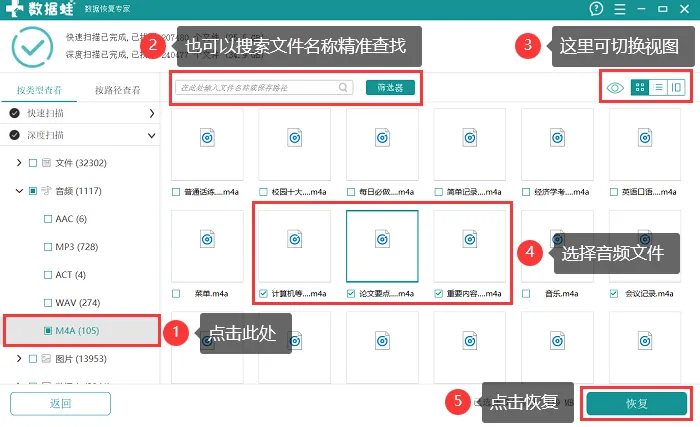Switch to grid thumbnail view
This screenshot has width=700, height=427.
(x=641, y=88)
